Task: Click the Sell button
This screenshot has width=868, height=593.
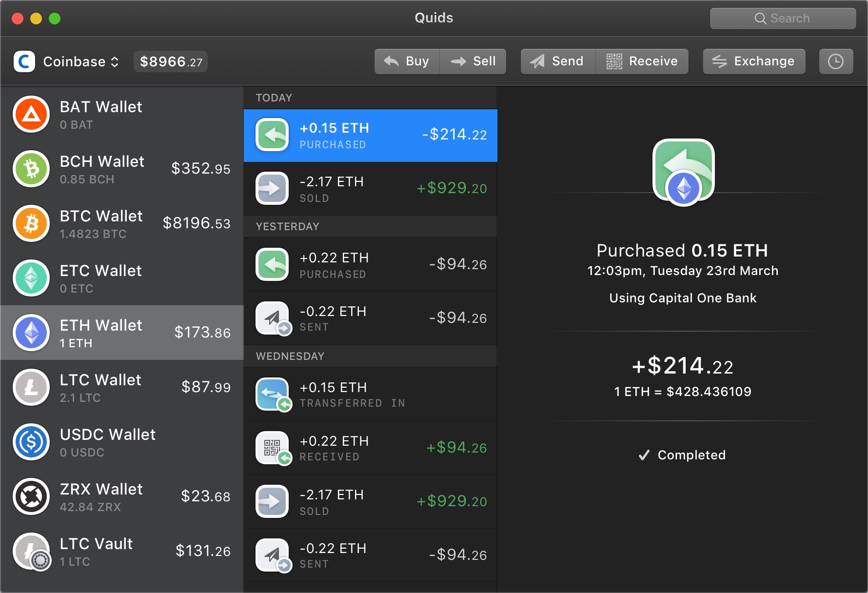Action: tap(473, 61)
